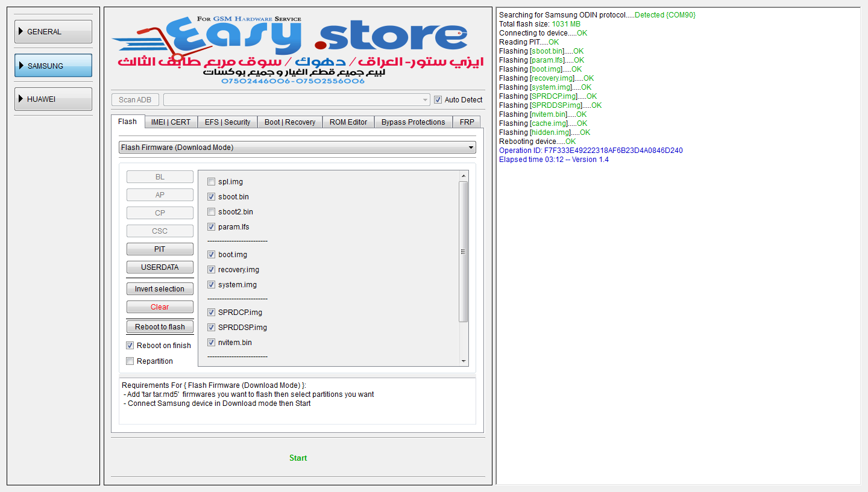Click the 'Flashing [hidden.img]' log line
Screen dimensions: 868x492
545,132
